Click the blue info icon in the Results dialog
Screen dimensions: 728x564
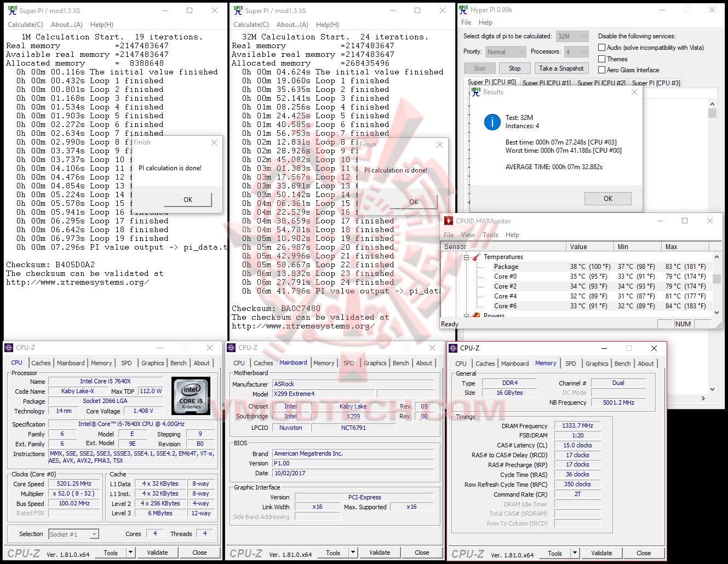492,122
